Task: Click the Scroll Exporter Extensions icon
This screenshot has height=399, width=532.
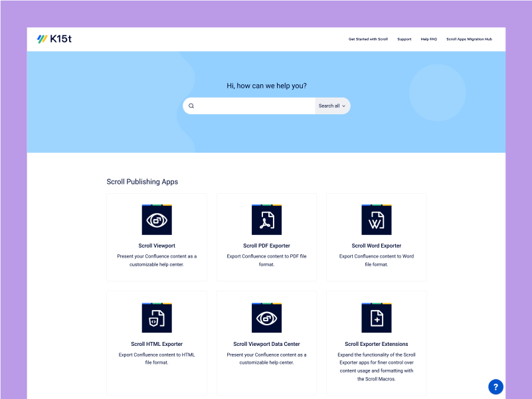Action: pos(376,318)
